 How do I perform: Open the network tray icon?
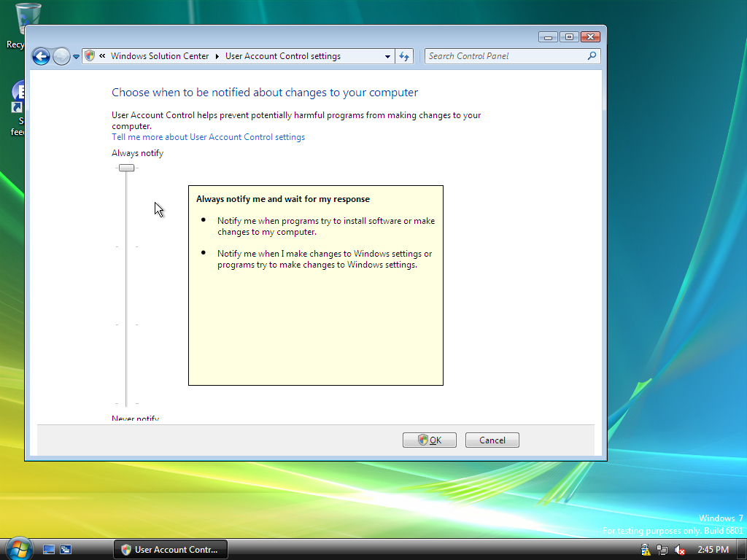[x=662, y=550]
